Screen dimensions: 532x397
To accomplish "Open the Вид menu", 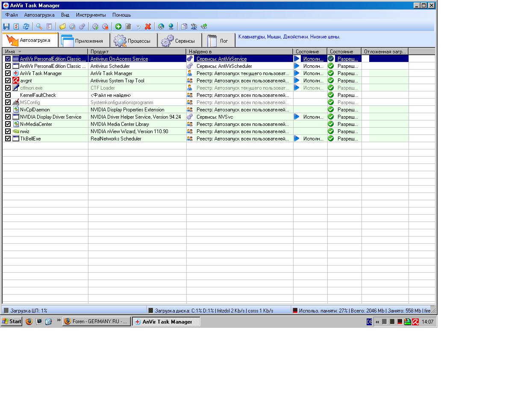I will point(65,15).
